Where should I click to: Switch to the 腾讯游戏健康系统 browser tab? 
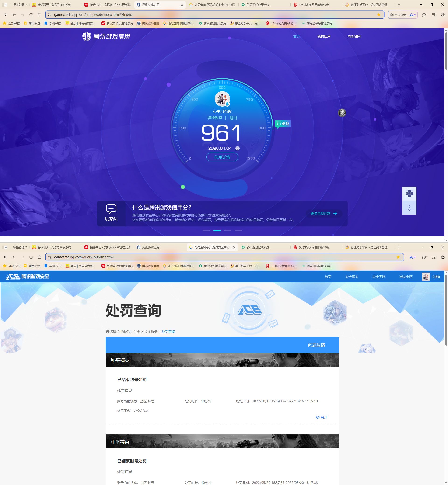258,5
